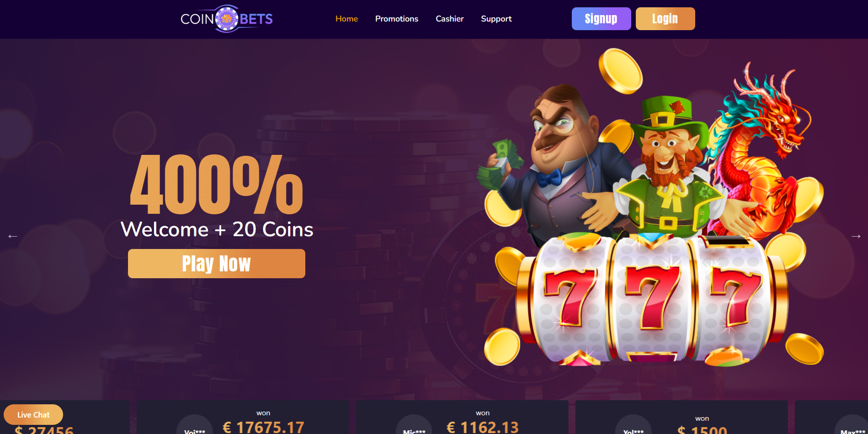Click the Mic*** winner avatar

pos(414,425)
